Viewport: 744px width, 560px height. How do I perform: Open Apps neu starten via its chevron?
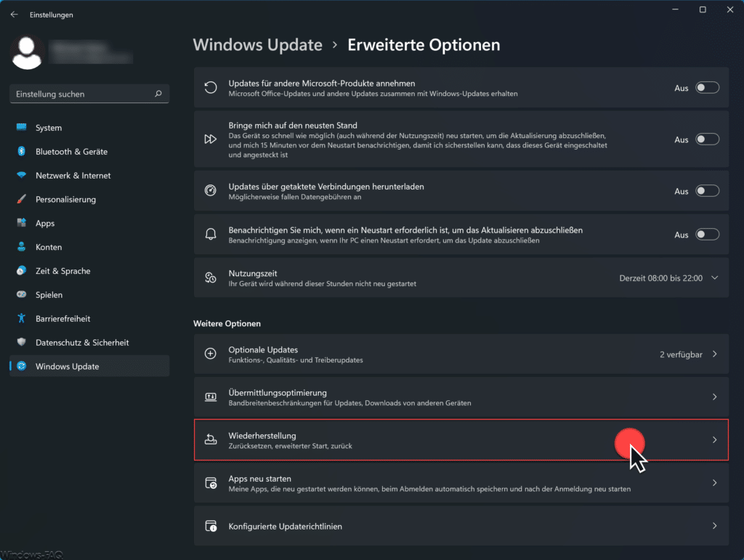tap(715, 483)
